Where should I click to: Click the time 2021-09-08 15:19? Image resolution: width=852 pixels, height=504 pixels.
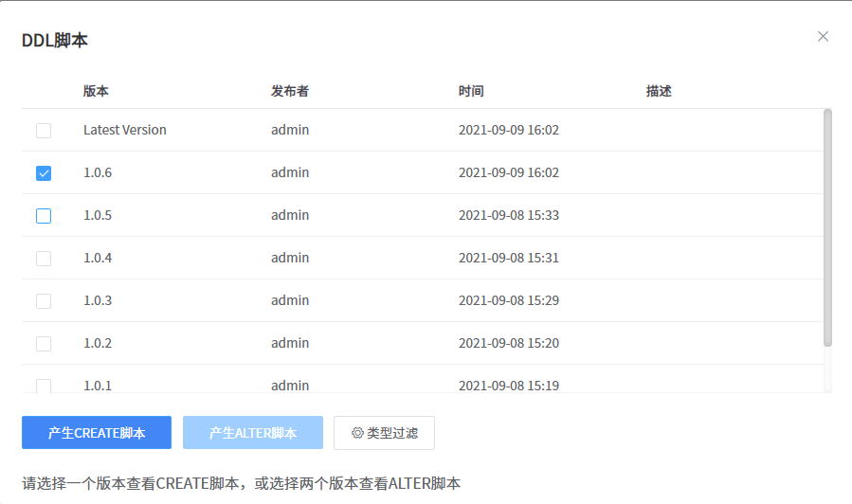[x=509, y=386]
